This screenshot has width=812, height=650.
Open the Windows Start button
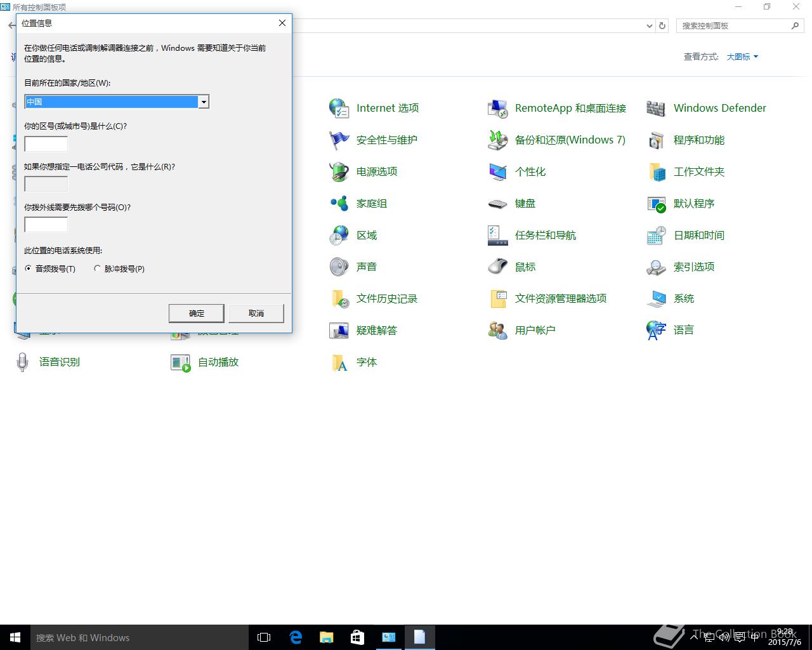tap(15, 637)
